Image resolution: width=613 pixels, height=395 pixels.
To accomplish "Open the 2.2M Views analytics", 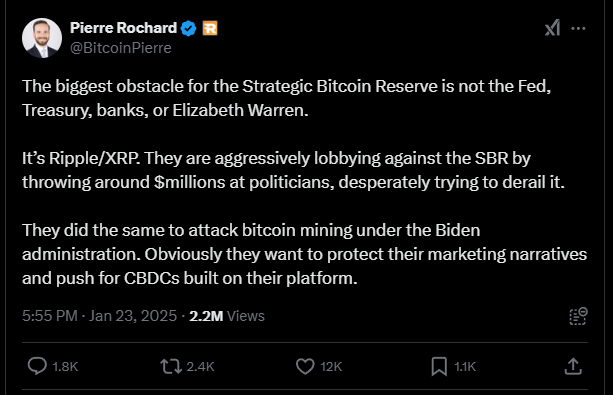I will tap(227, 316).
